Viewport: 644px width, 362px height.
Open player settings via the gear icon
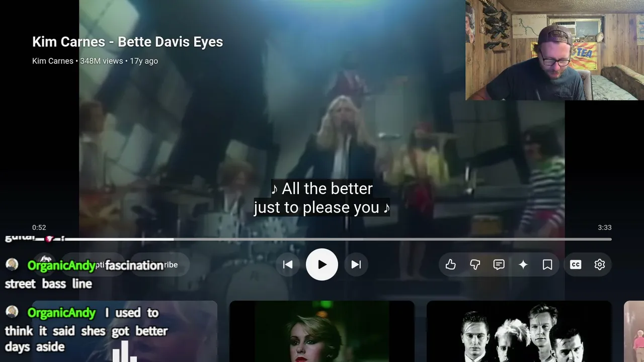point(600,264)
